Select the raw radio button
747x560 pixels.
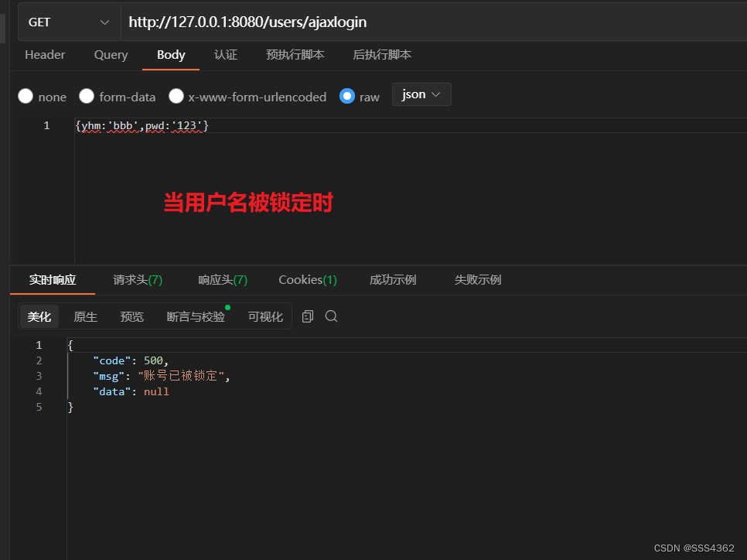(346, 96)
